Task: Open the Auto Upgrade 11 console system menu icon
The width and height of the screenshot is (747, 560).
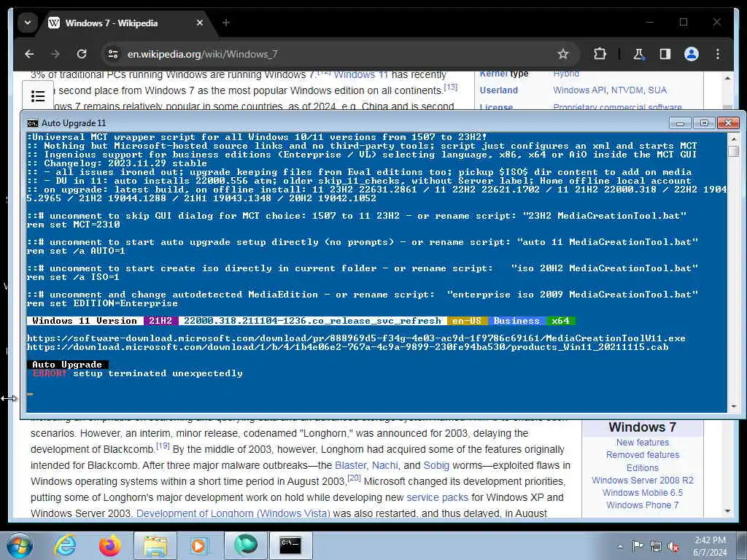Action: click(x=32, y=123)
